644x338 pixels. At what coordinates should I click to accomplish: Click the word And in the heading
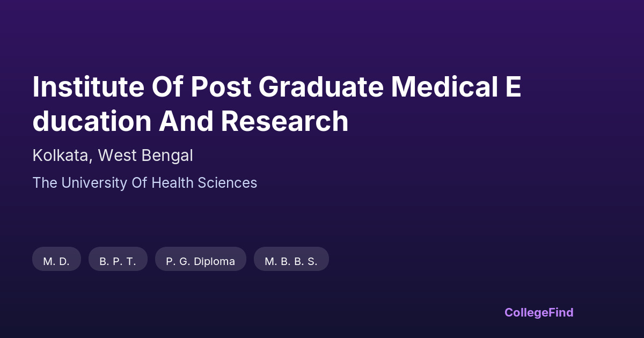pos(185,121)
